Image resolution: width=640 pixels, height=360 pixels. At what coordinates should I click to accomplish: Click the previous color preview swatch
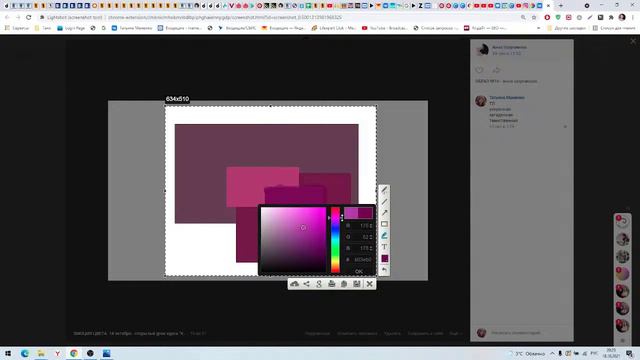point(365,213)
